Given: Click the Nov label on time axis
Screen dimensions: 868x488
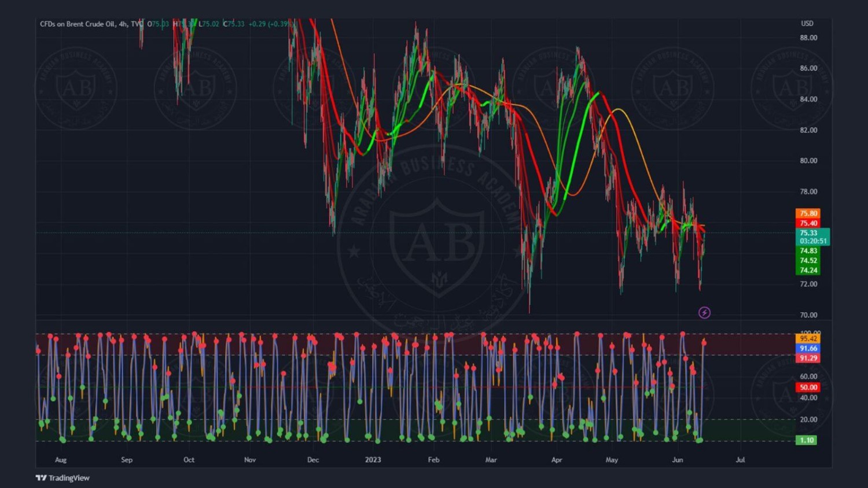Looking at the screenshot, I should pos(250,460).
